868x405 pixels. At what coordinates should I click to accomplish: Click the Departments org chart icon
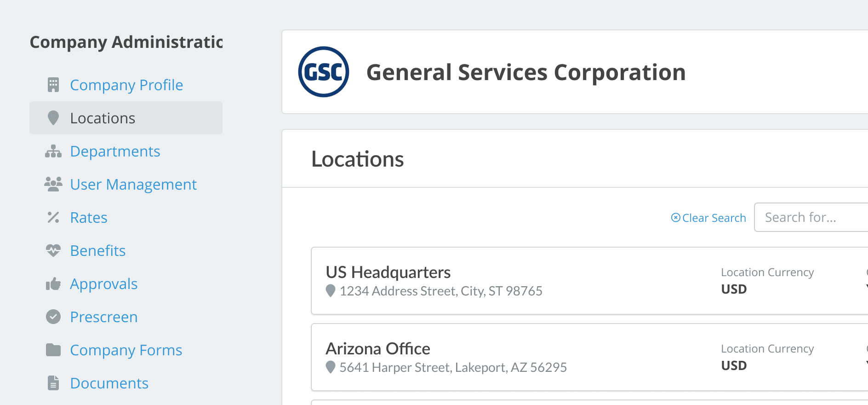point(53,151)
